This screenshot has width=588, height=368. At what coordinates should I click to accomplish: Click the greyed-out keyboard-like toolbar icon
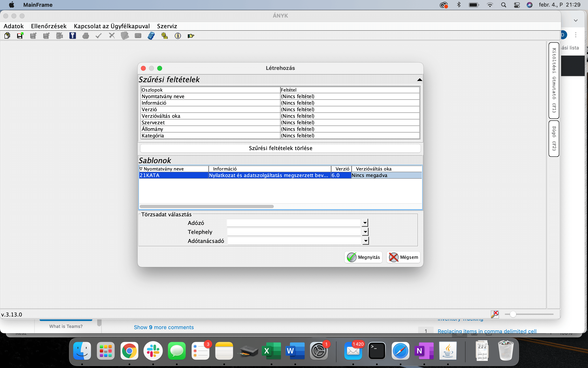pos(138,36)
